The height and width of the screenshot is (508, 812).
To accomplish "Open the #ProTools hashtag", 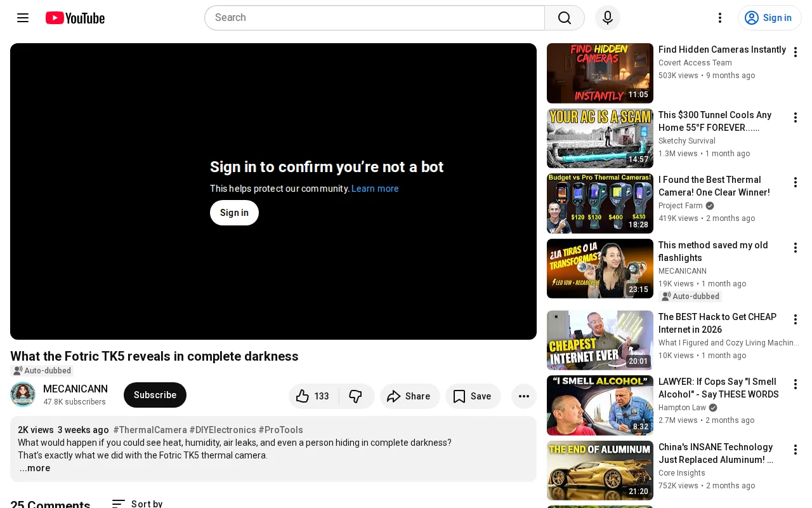I will 281,430.
